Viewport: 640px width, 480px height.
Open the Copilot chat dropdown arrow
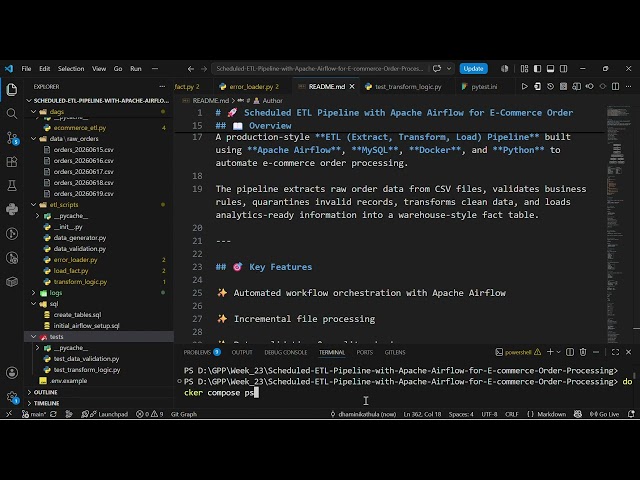449,69
